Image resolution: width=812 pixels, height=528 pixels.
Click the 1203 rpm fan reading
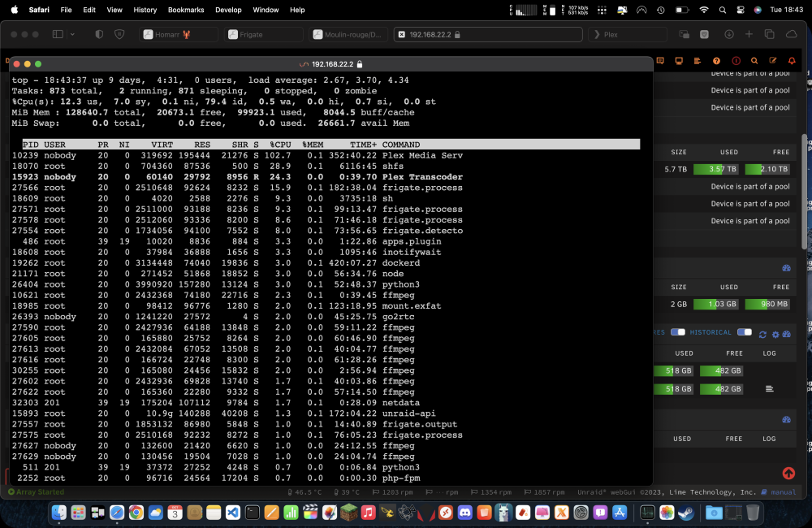coord(392,492)
